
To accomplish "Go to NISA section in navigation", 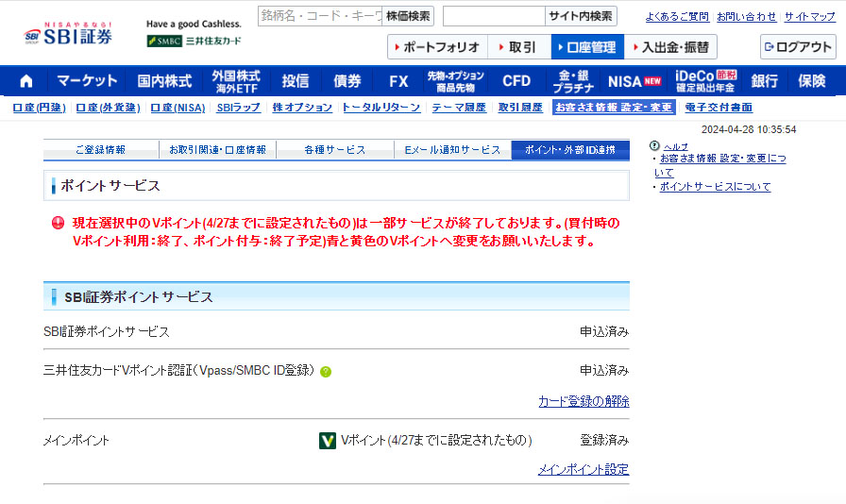I will coord(634,81).
